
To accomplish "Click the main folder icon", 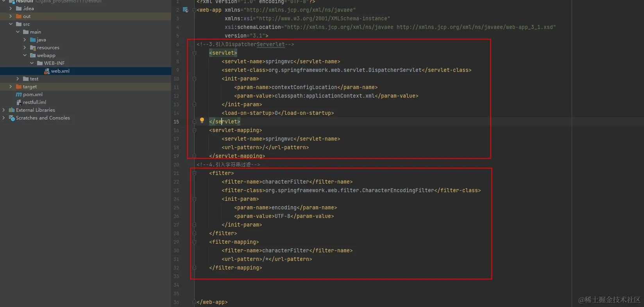I will point(26,32).
